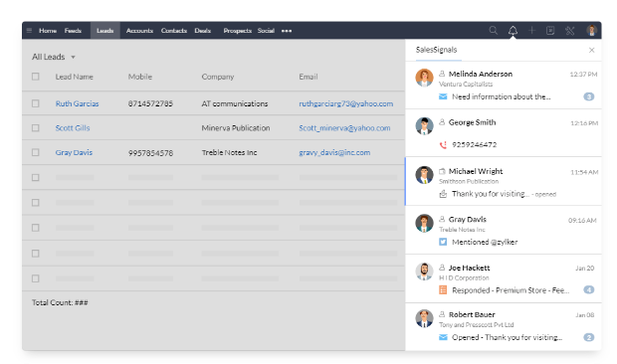Viewport: 617px width, 364px height.
Task: Click the visit icon beside Thank you for visiting
Action: click(443, 194)
